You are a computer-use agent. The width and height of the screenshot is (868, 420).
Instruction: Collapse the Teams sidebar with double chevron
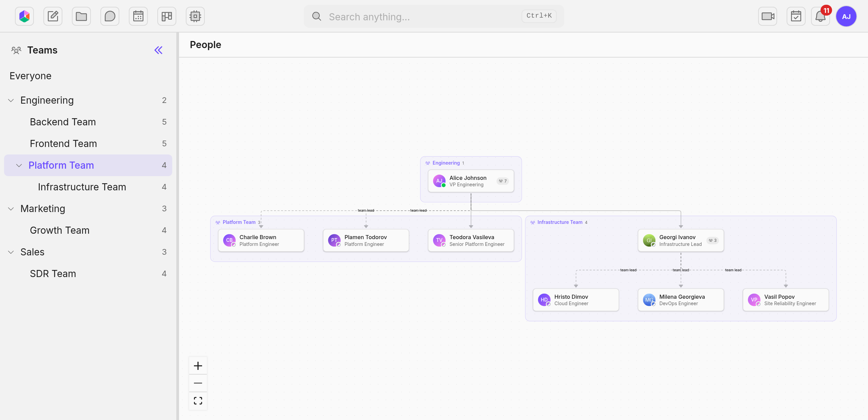[158, 50]
